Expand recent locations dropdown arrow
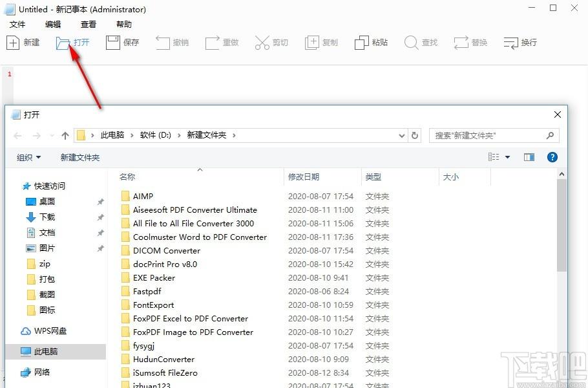Image resolution: width=588 pixels, height=388 pixels. (x=52, y=135)
